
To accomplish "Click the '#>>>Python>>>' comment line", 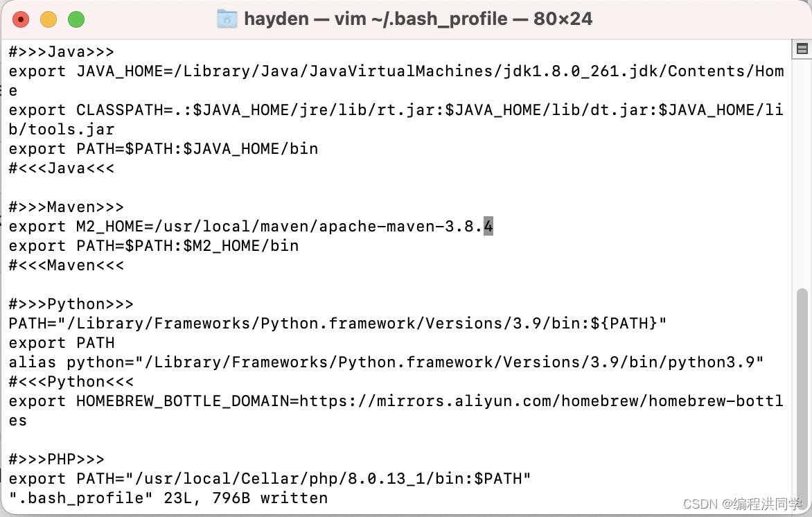I will (x=71, y=304).
